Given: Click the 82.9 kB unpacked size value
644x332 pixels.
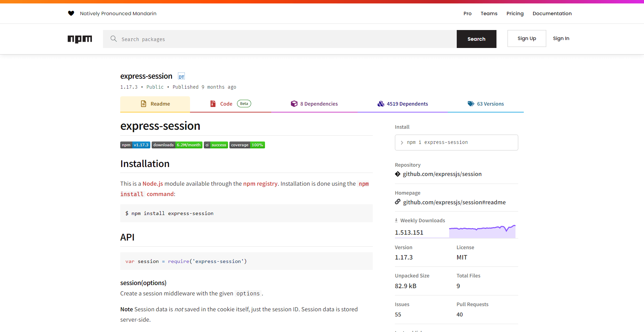Looking at the screenshot, I should pos(406,286).
